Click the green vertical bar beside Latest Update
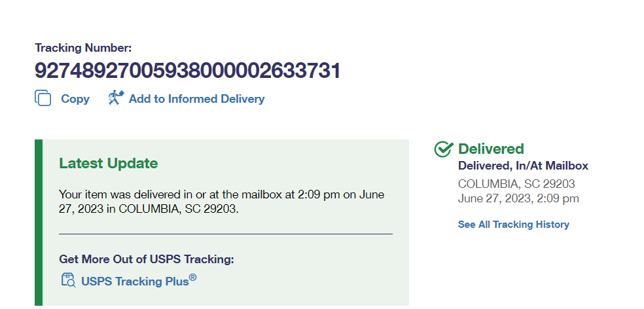644x309 pixels. pos(38,223)
